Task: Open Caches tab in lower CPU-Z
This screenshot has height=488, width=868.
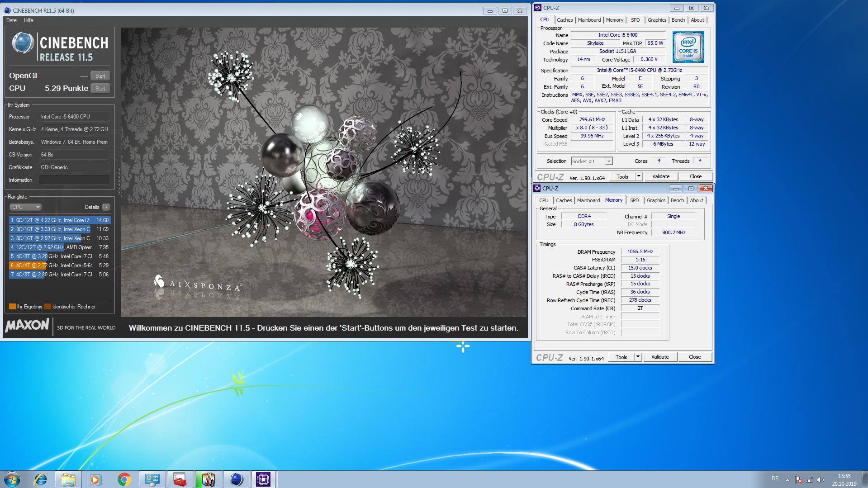Action: click(x=564, y=200)
